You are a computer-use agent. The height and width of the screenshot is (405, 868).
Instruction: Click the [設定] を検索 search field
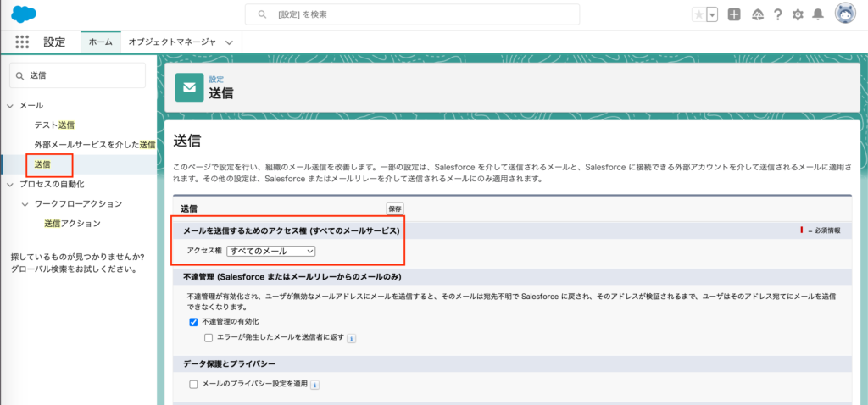coord(412,14)
